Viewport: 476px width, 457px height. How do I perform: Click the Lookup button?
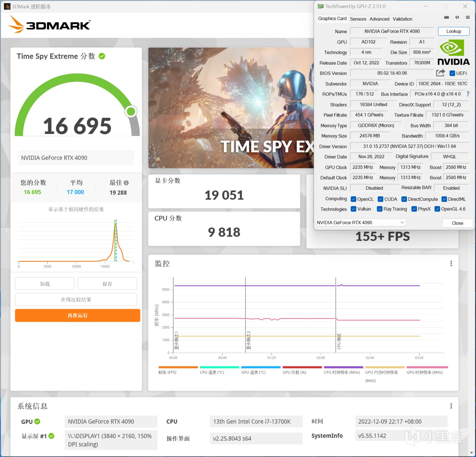click(x=454, y=31)
